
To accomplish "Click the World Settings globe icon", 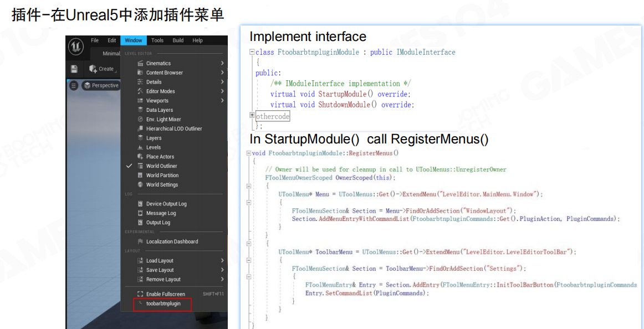I will [x=140, y=184].
